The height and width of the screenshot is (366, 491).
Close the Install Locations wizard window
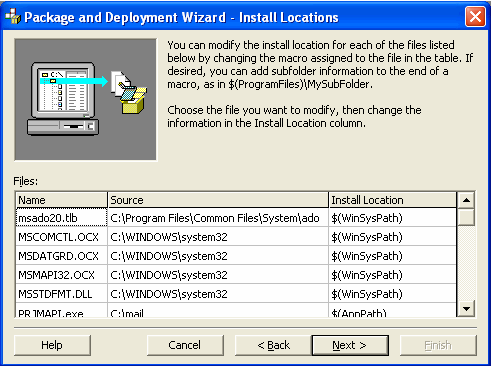(475, 17)
